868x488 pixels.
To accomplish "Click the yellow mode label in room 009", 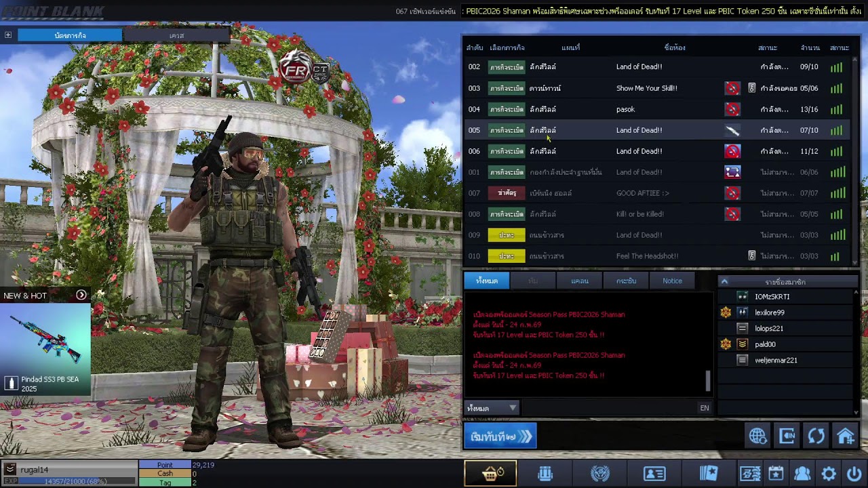I will [x=507, y=235].
